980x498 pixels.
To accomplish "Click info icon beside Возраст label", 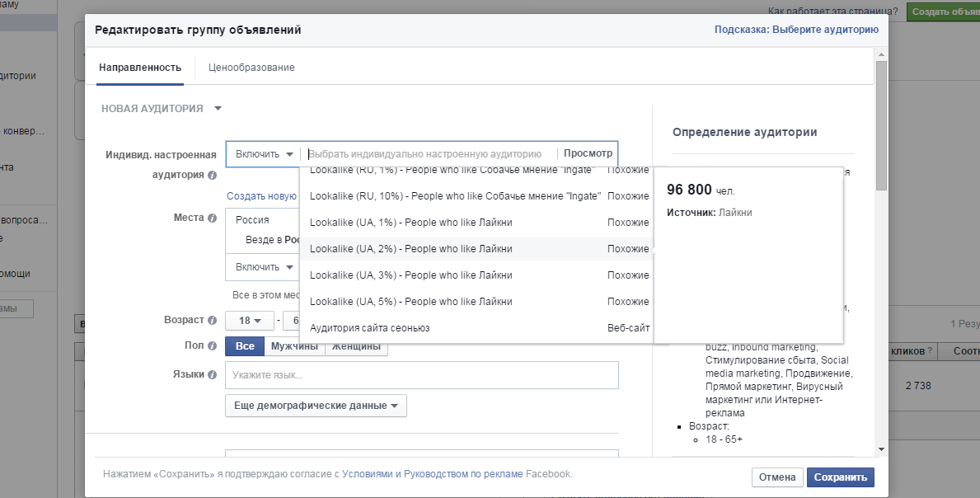I will (212, 320).
